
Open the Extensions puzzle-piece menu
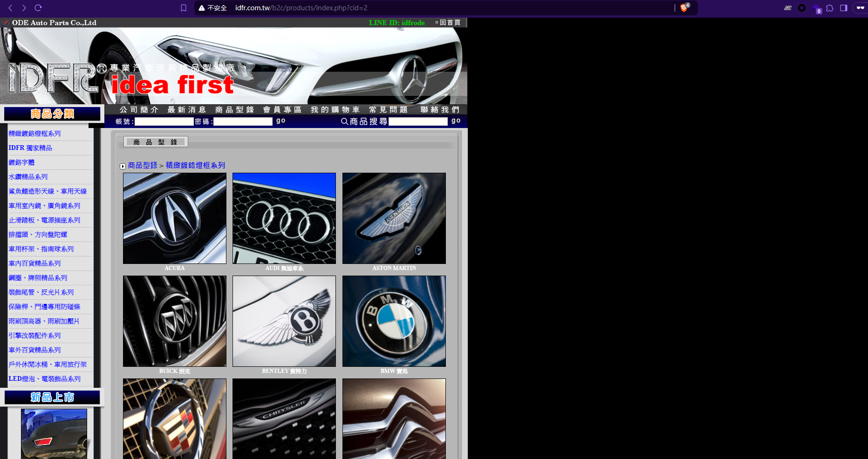830,8
